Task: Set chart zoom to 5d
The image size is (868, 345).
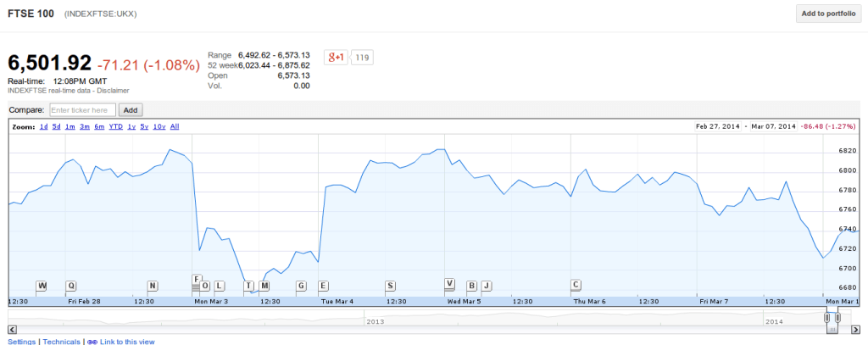Action: click(x=57, y=127)
